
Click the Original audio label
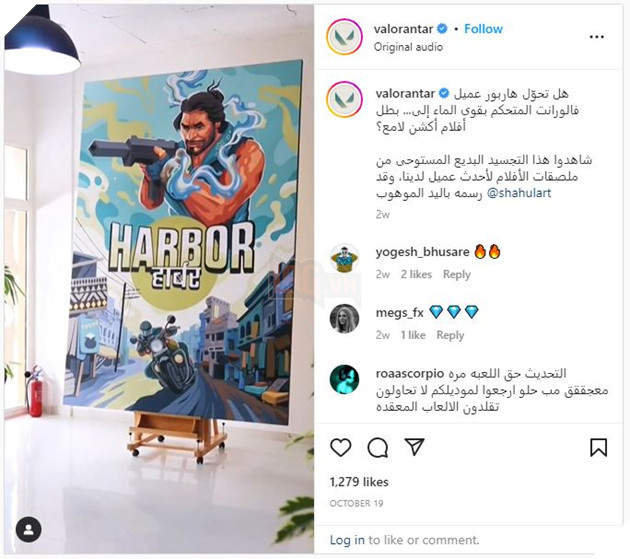click(x=408, y=47)
